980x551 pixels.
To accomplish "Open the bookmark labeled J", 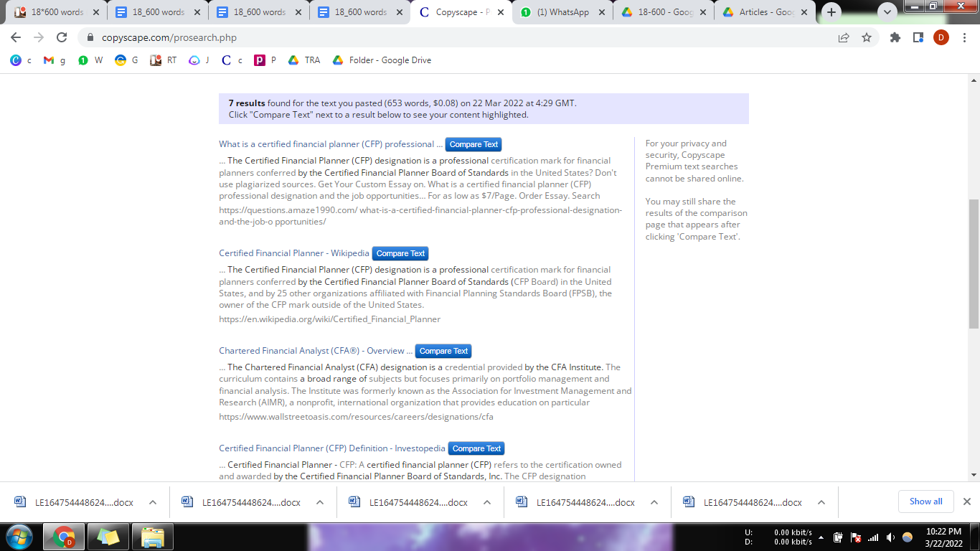I will [199, 60].
